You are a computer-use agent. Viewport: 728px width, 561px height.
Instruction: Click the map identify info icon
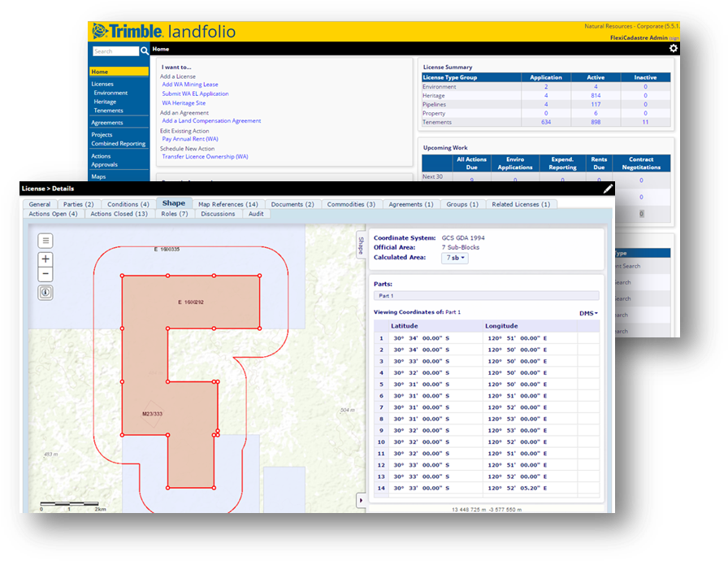tap(45, 292)
